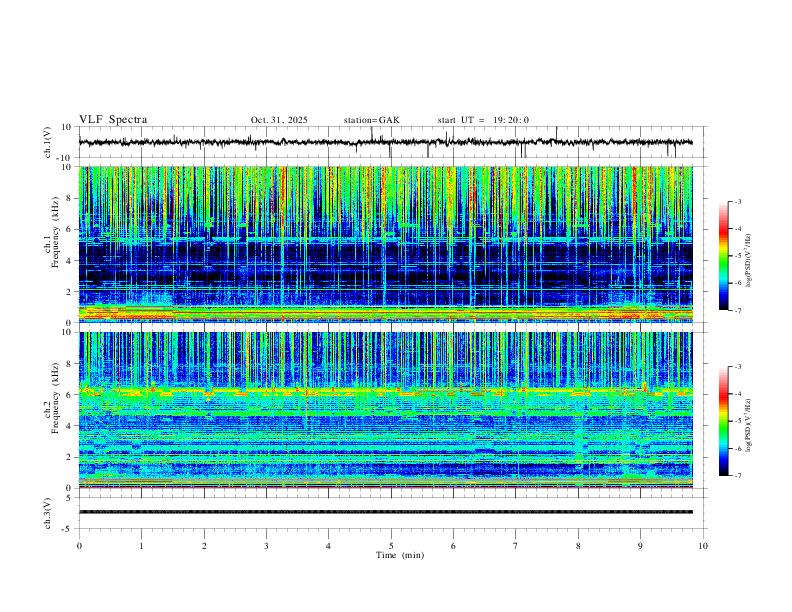Click time axis tick label "7"
Screen dimensions: 792x612
click(x=516, y=546)
